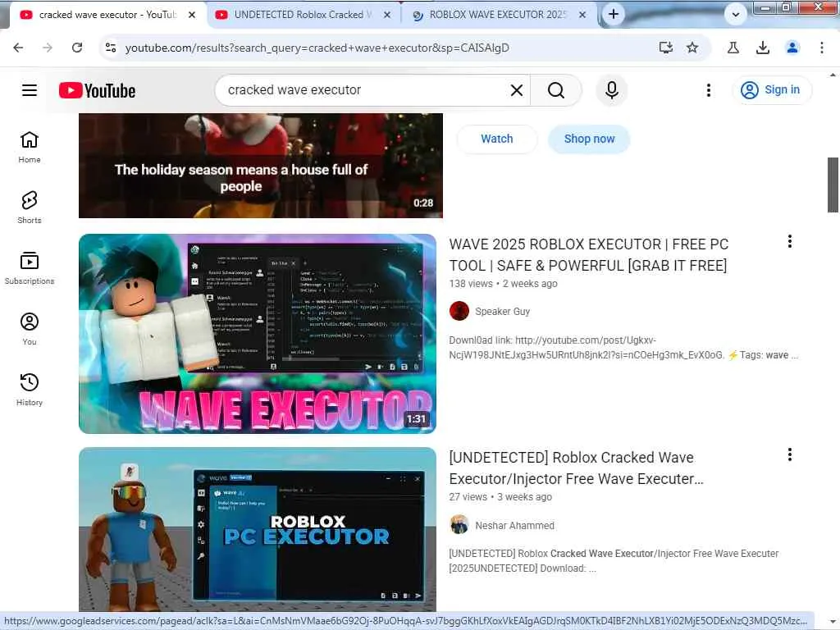
Task: Close the ROBLOX WAVE EXECUTOR 2025 tab
Action: (582, 15)
